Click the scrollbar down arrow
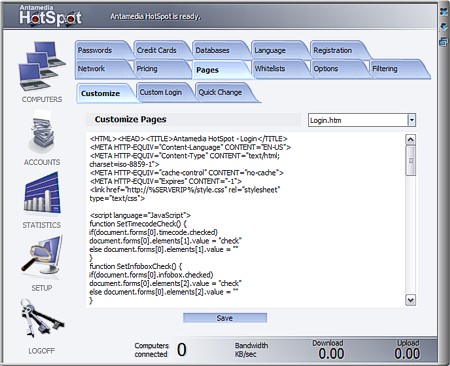 point(411,300)
